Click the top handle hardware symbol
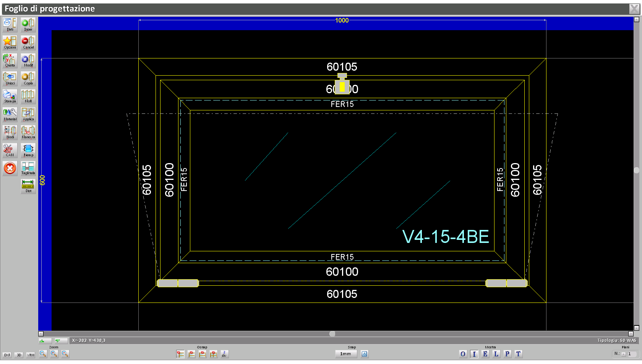Viewport: 642px width, 364px height. coord(342,84)
